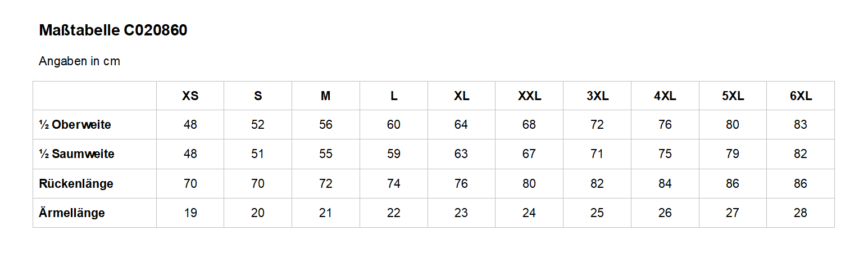Screen dimensions: 868x257
Task: Click Saumweite value 75 for 4XL
Action: pyautogui.click(x=665, y=154)
